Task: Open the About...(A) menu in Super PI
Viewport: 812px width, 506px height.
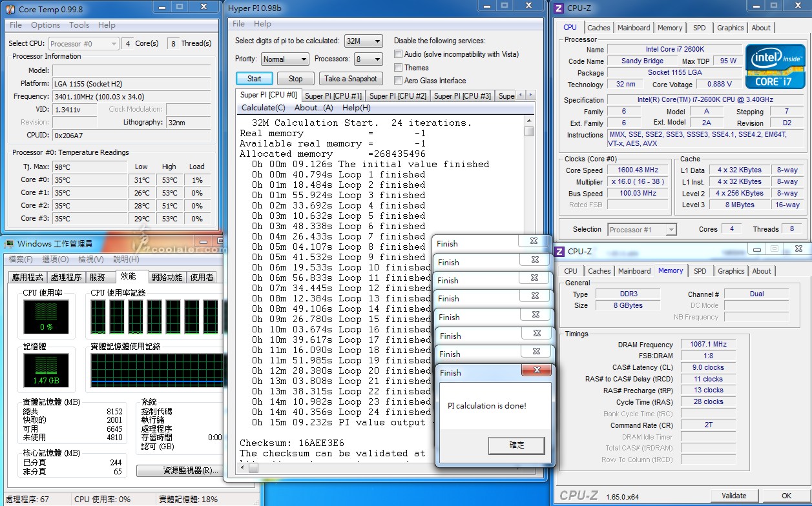Action: pyautogui.click(x=314, y=108)
